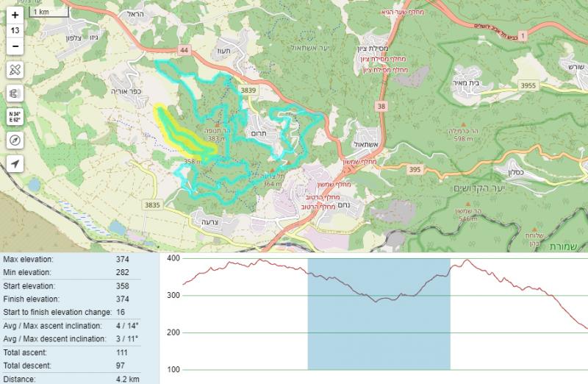Click the Distance row in stats panel

[x=73, y=379]
